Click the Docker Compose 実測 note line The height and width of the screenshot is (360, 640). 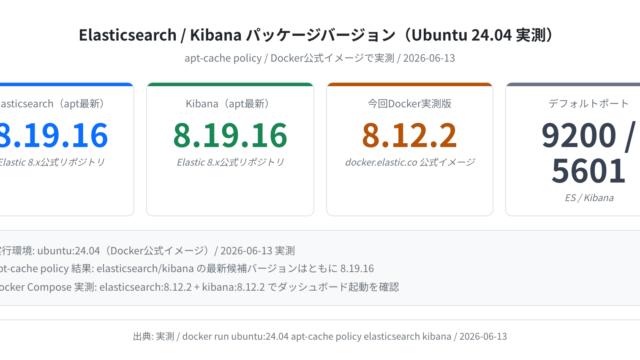(x=200, y=287)
